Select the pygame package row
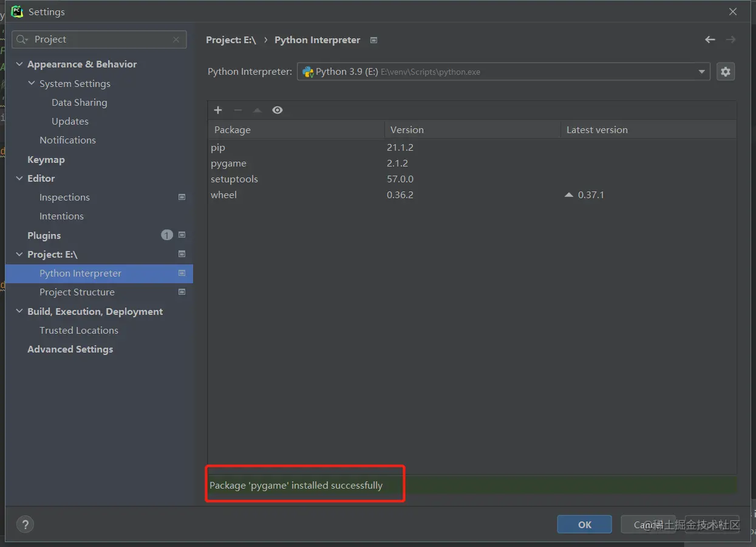Screen dimensions: 756x547 pos(472,163)
